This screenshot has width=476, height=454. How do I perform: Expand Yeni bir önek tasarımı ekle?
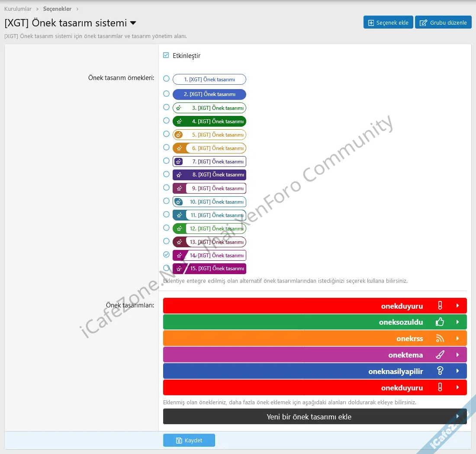pyautogui.click(x=457, y=416)
